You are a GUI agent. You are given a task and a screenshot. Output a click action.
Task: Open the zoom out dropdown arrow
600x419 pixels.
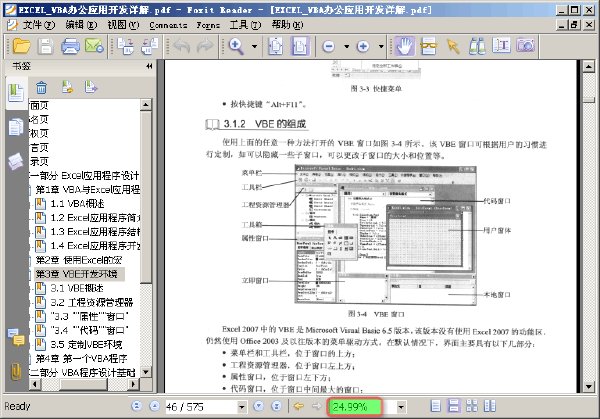(346, 46)
